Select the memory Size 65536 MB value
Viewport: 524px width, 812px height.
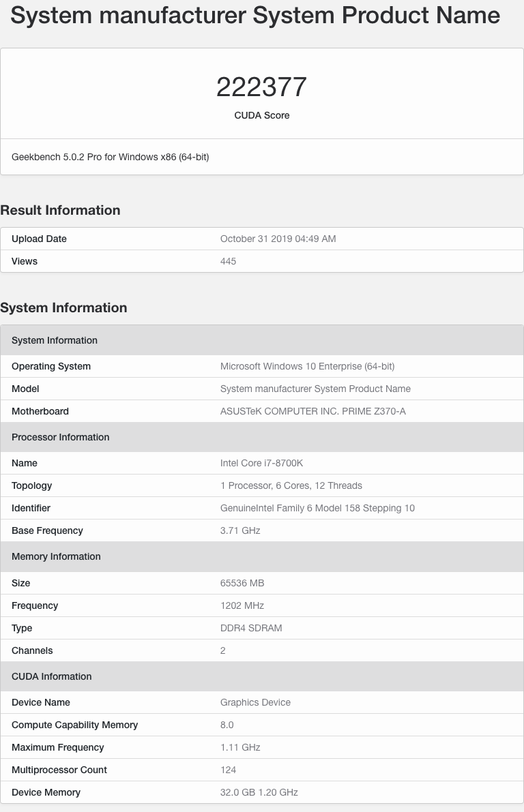(242, 583)
